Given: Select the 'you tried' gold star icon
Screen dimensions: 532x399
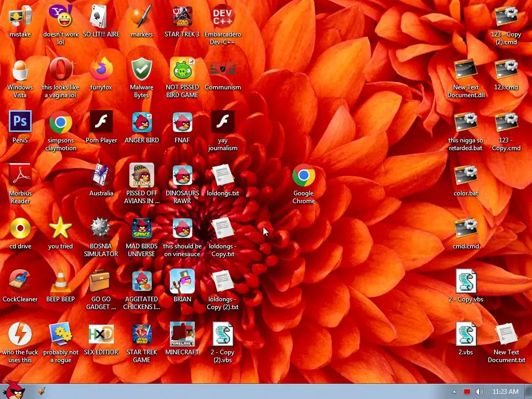Looking at the screenshot, I should (x=60, y=228).
